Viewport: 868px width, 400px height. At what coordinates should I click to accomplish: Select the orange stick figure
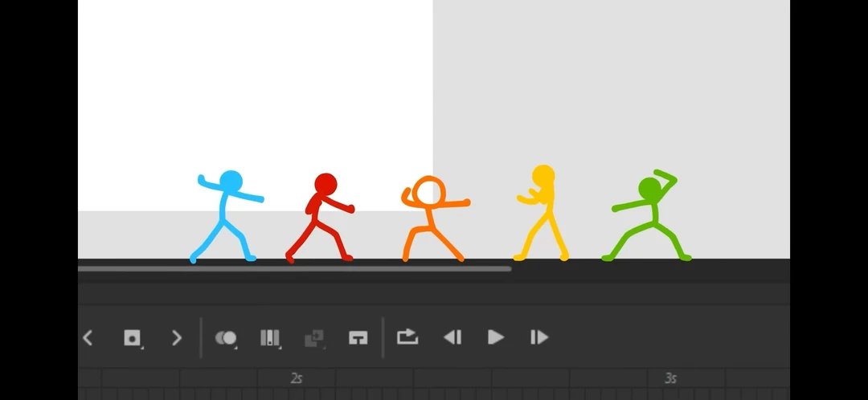(436, 218)
